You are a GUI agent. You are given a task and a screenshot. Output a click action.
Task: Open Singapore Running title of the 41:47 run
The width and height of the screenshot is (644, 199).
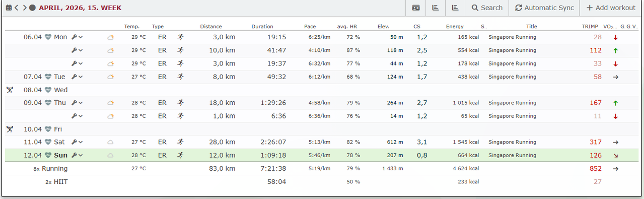coord(512,50)
